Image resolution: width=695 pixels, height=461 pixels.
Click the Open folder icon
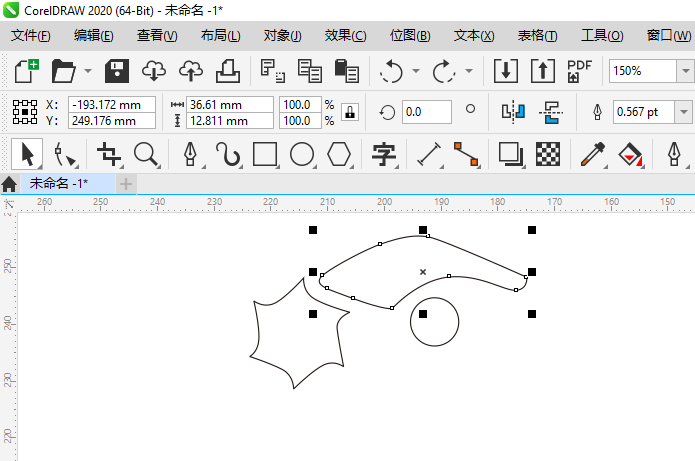point(63,71)
